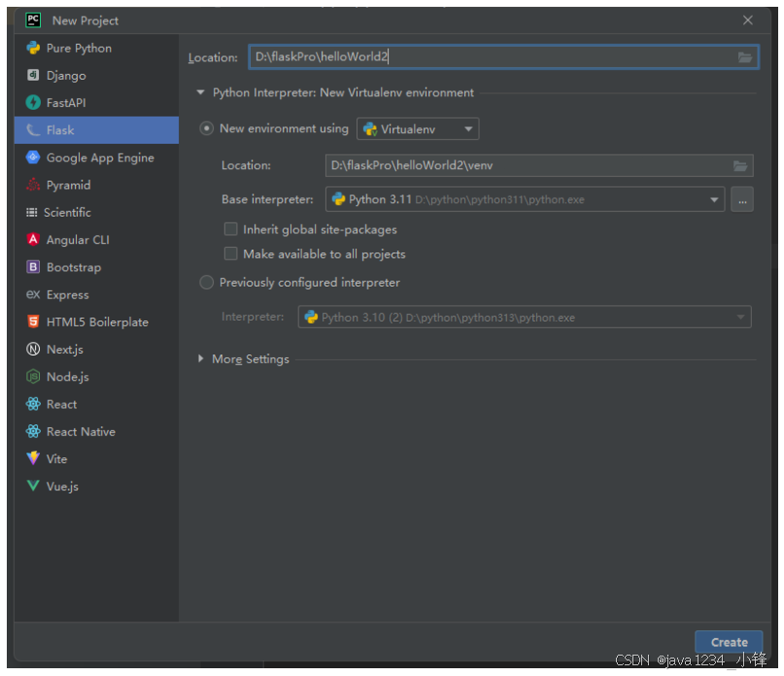Click the Pyramid icon

33,185
